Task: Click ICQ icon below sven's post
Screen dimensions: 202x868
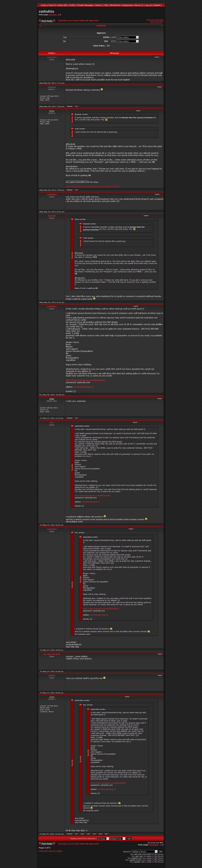Action: (106, 834)
